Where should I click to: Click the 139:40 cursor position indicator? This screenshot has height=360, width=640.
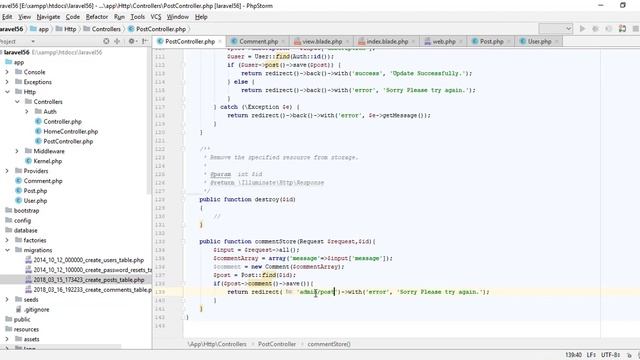(x=573, y=355)
